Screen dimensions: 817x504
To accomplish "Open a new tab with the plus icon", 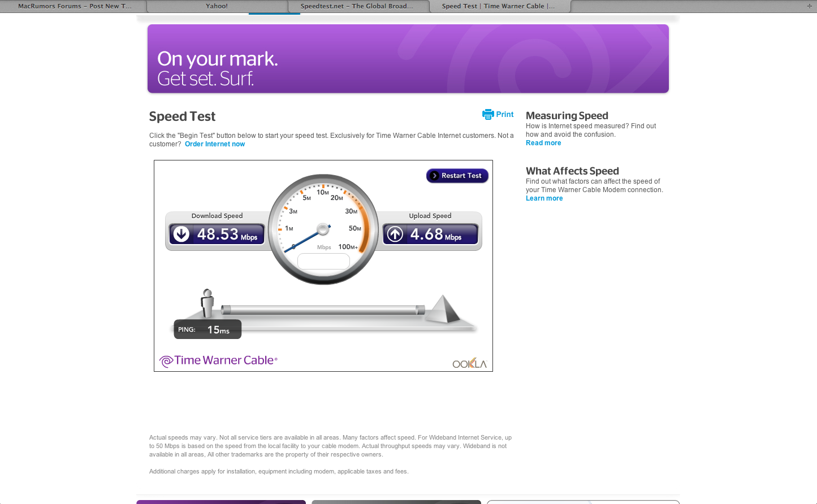I will (809, 6).
